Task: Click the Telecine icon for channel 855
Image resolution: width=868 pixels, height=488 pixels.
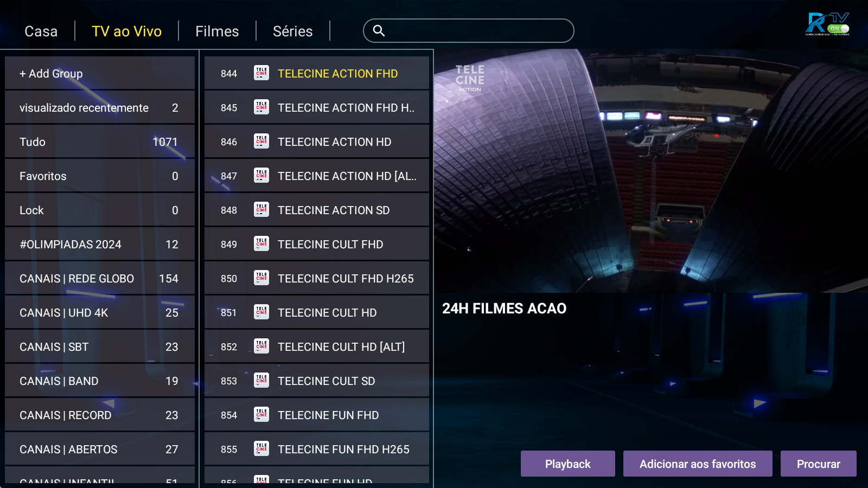Action: [261, 449]
